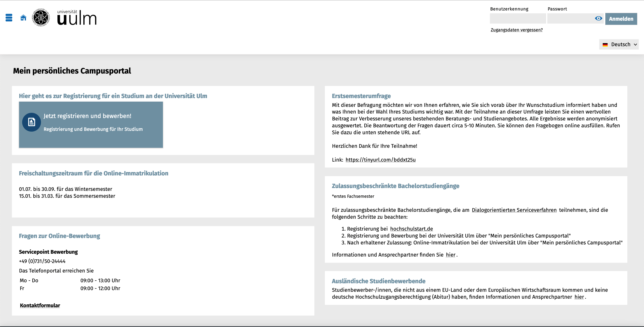The image size is (644, 327).
Task: Click Servicepoint Bewerbung label
Action: coord(48,252)
